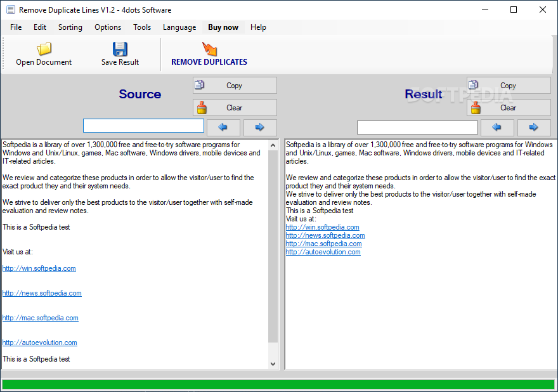Click the Save Result floppy disk icon
The width and height of the screenshot is (558, 392).
click(120, 49)
